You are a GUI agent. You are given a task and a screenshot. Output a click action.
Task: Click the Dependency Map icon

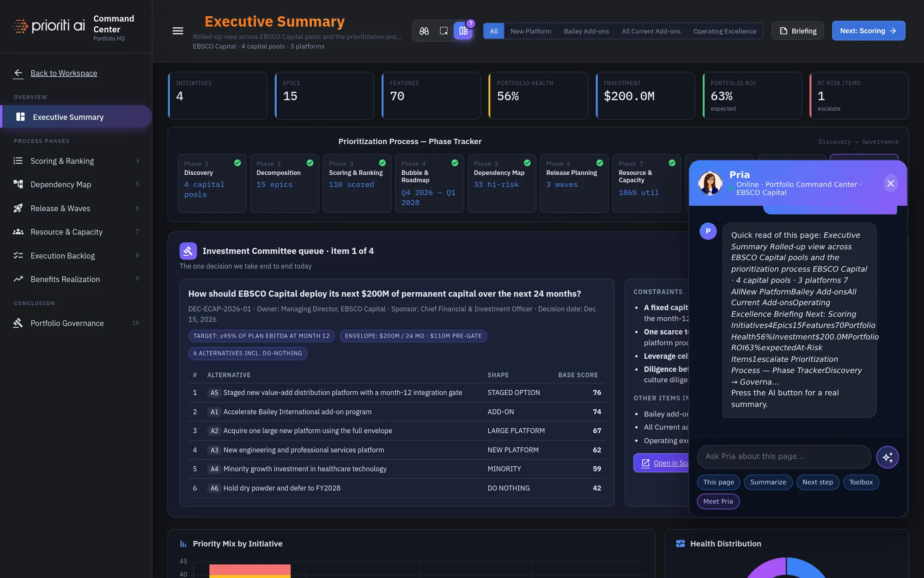18,184
